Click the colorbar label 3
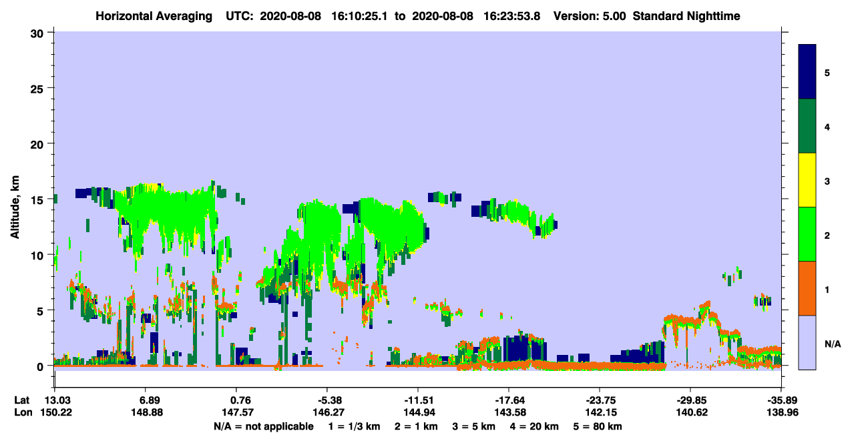The image size is (868, 445). point(827,180)
